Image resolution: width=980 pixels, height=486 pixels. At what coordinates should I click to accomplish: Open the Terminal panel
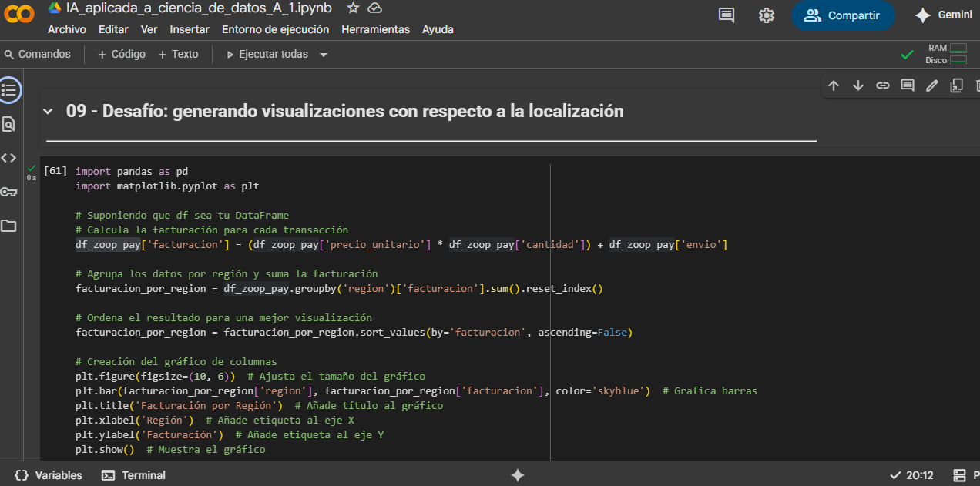click(133, 475)
